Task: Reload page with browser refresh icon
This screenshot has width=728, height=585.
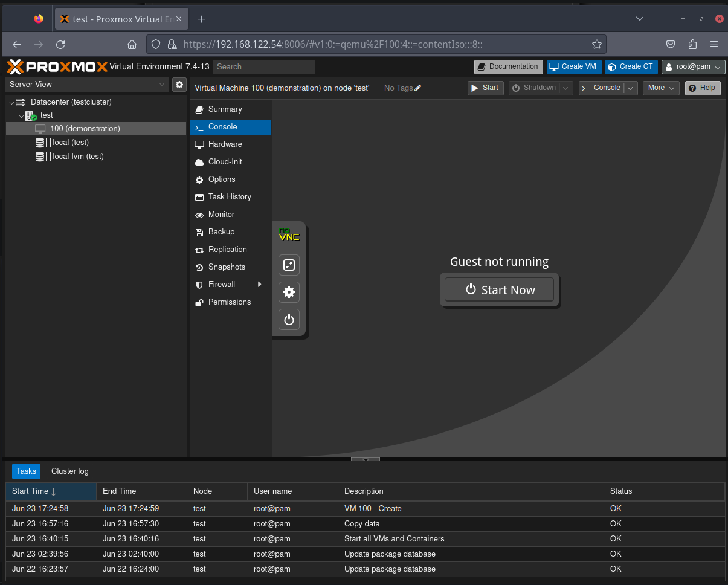Action: pyautogui.click(x=60, y=44)
